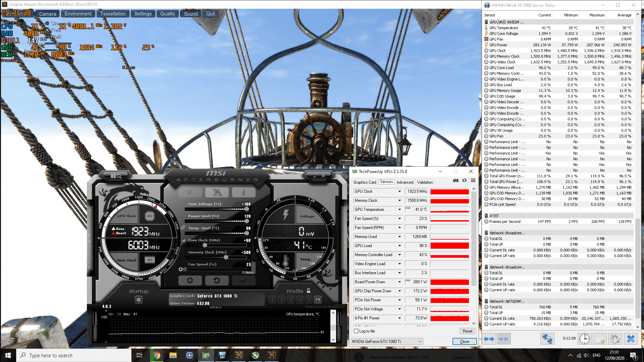
Task: Open File Explorer from the taskbar
Action: pos(173,355)
